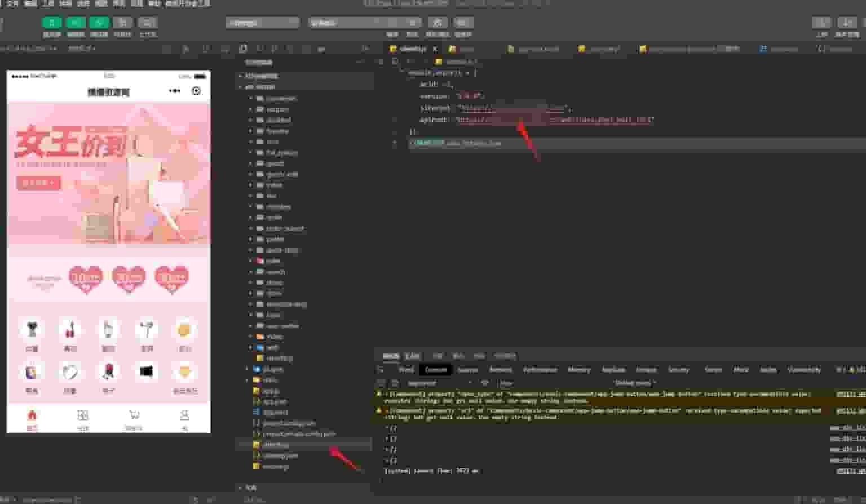This screenshot has height=504, width=866.
Task: Expand the order-submit folder
Action: point(285,228)
